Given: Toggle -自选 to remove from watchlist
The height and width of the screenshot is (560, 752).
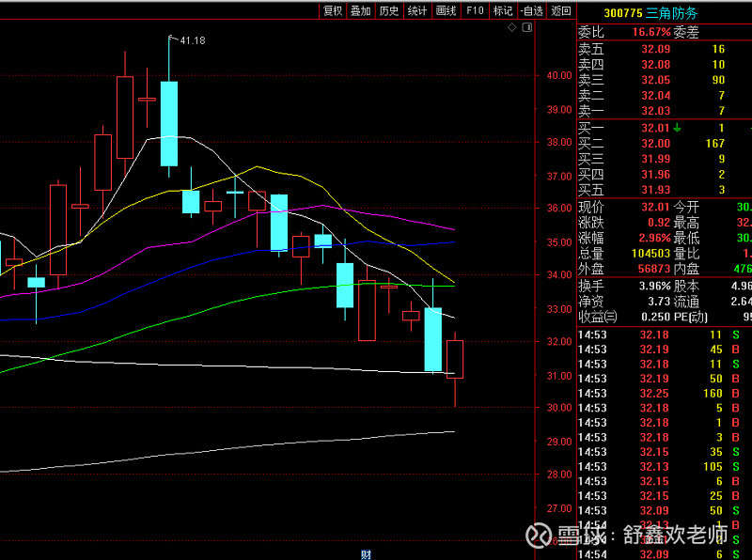Looking at the screenshot, I should 532,11.
